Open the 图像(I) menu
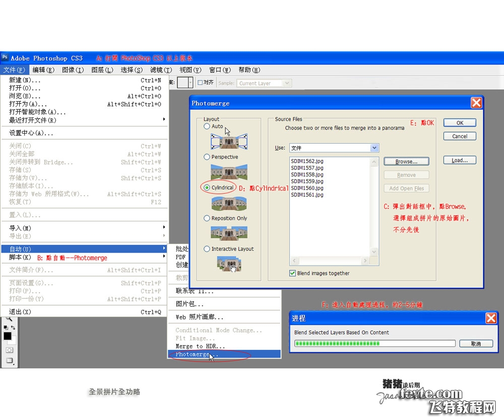 [73, 70]
